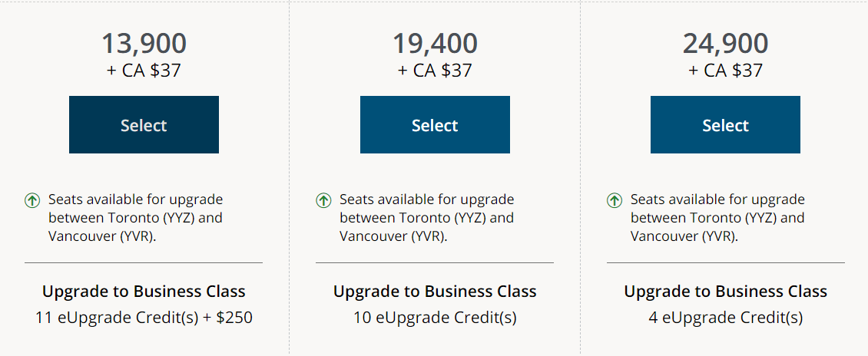Click the 19,400 points price
The height and width of the screenshot is (356, 868).
(x=435, y=43)
